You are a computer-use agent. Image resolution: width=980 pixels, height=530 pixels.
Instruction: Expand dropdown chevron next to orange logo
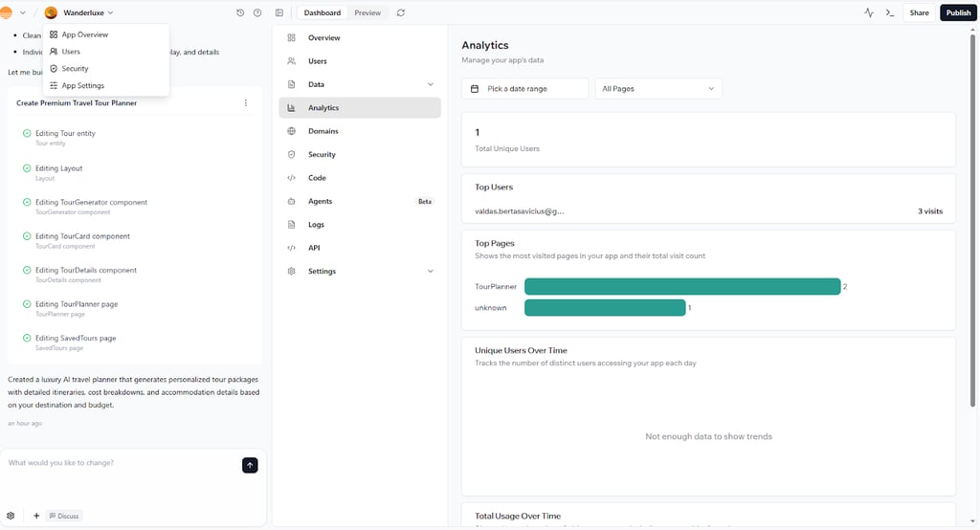23,12
